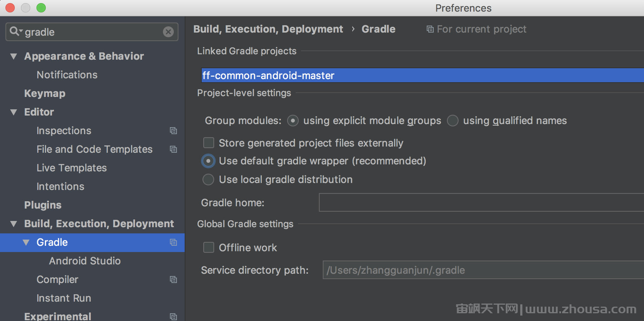Image resolution: width=644 pixels, height=321 pixels.
Task: Collapse the Gradle tree node
Action: [x=26, y=243]
